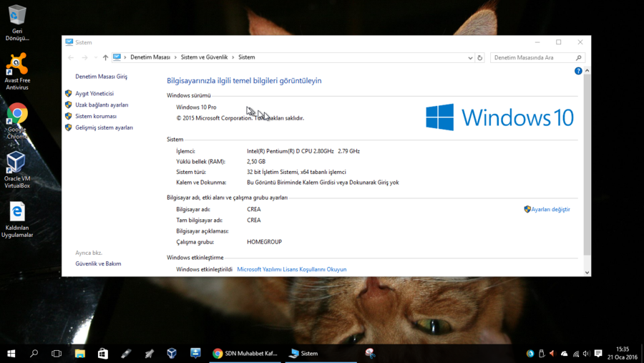Open Action Center notifications icon
The width and height of the screenshot is (644, 363).
point(598,354)
